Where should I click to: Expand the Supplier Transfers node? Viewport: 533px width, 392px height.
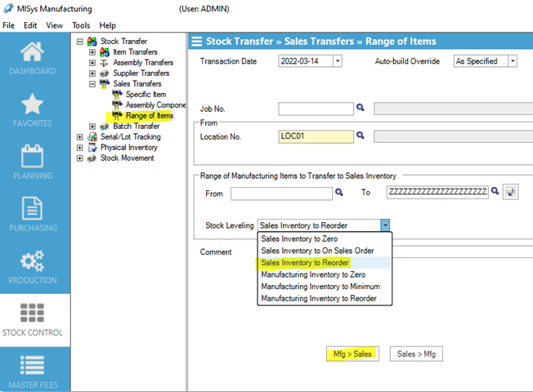point(92,73)
